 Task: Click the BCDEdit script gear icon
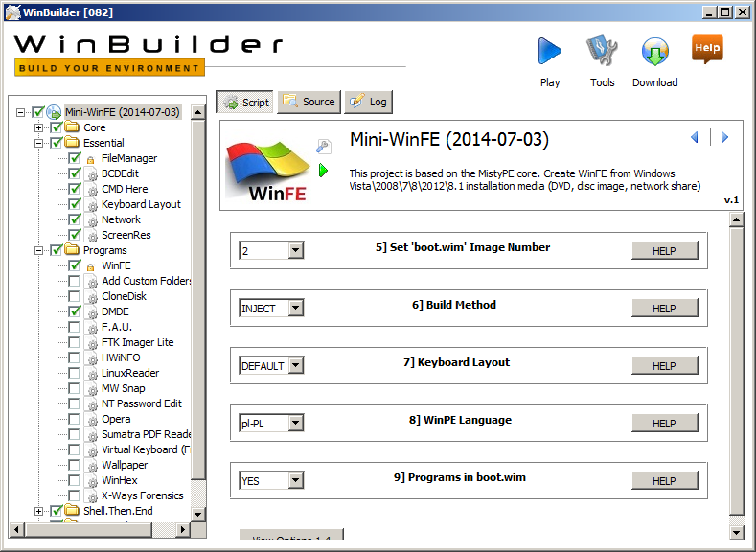click(x=91, y=174)
